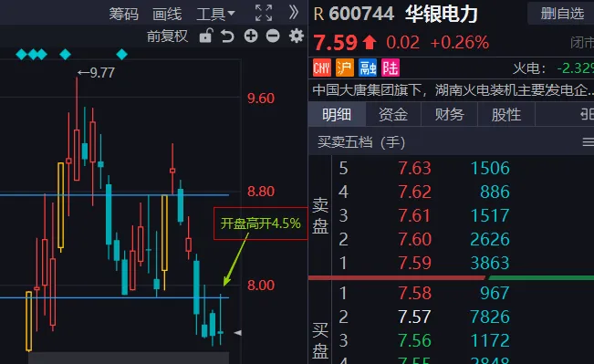Select the 画线 drawing tool
This screenshot has width=594, height=364.
tap(167, 14)
